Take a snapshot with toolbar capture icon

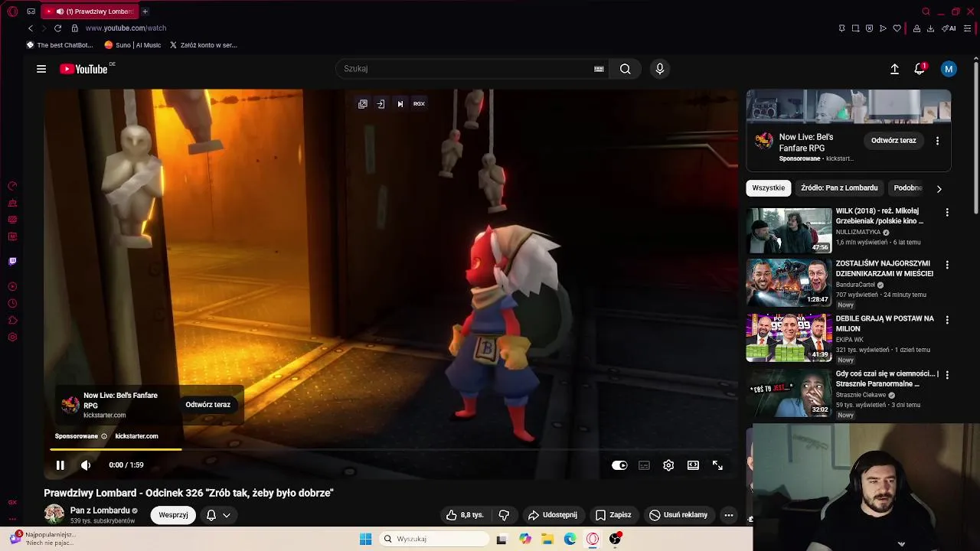tap(855, 28)
